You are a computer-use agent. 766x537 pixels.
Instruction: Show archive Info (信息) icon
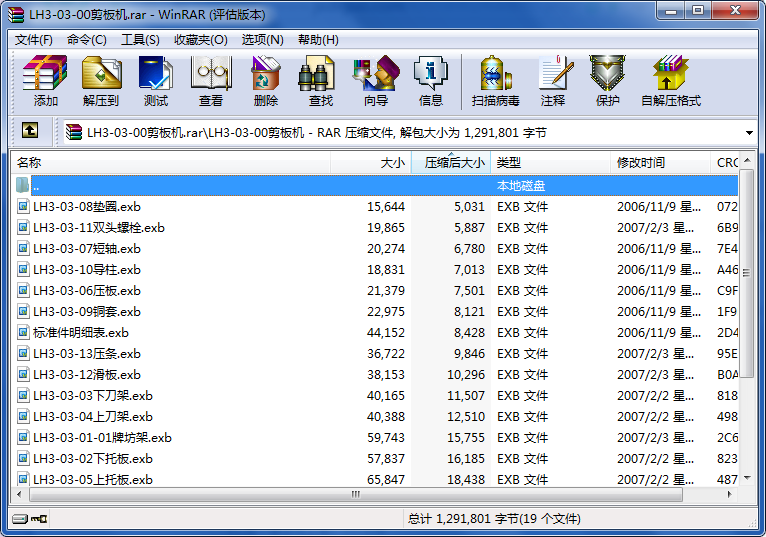coord(430,81)
